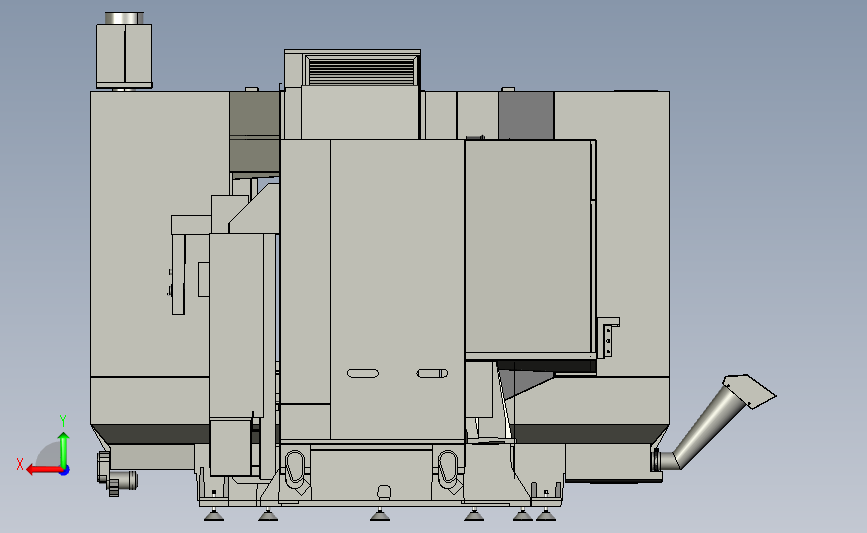The image size is (867, 533).
Task: Click the blue Z axis dot on triad
Action: (64, 471)
